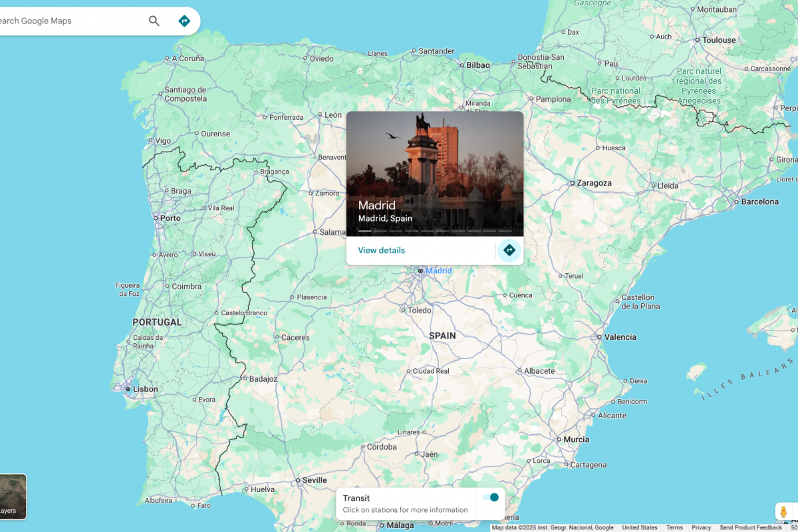The height and width of the screenshot is (532, 798).
Task: Open View details for Madrid
Action: pos(381,250)
